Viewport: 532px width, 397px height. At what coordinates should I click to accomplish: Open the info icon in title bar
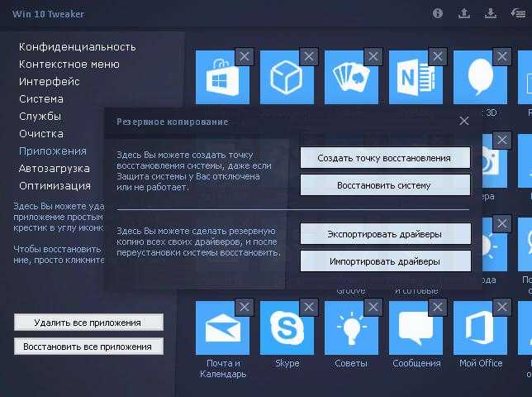pyautogui.click(x=438, y=13)
